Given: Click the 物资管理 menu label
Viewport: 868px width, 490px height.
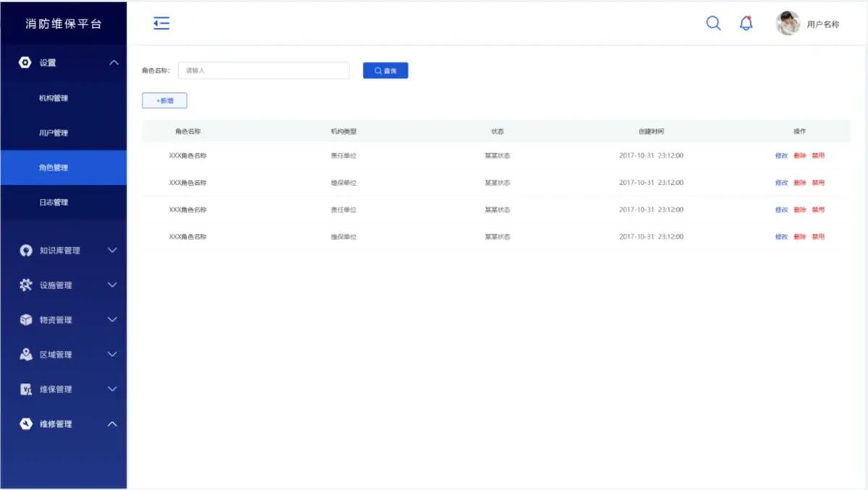Looking at the screenshot, I should pyautogui.click(x=56, y=320).
